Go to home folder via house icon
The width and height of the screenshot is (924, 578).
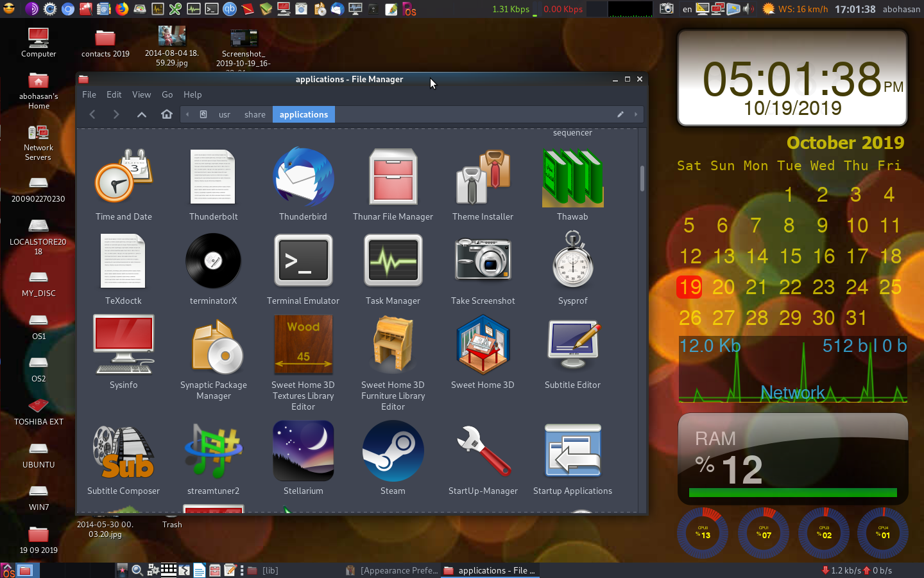(167, 114)
